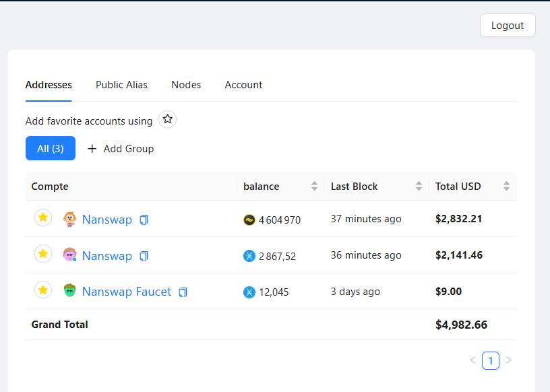
Task: Click the star icon to add favorite accounts
Action: [167, 119]
